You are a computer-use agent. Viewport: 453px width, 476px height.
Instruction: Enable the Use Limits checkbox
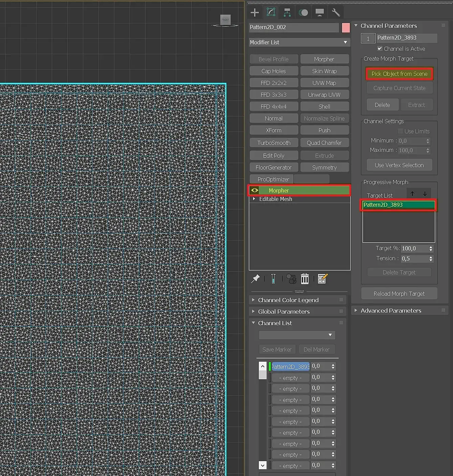tap(401, 131)
